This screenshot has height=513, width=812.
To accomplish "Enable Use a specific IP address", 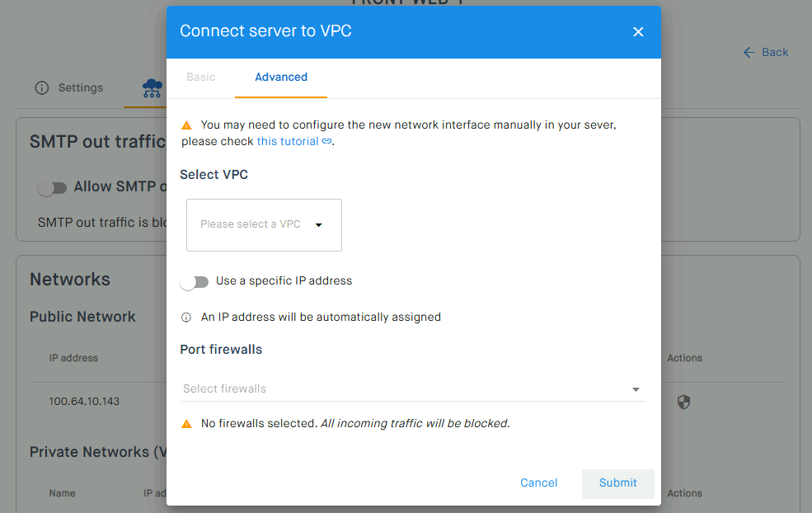I will click(x=195, y=282).
